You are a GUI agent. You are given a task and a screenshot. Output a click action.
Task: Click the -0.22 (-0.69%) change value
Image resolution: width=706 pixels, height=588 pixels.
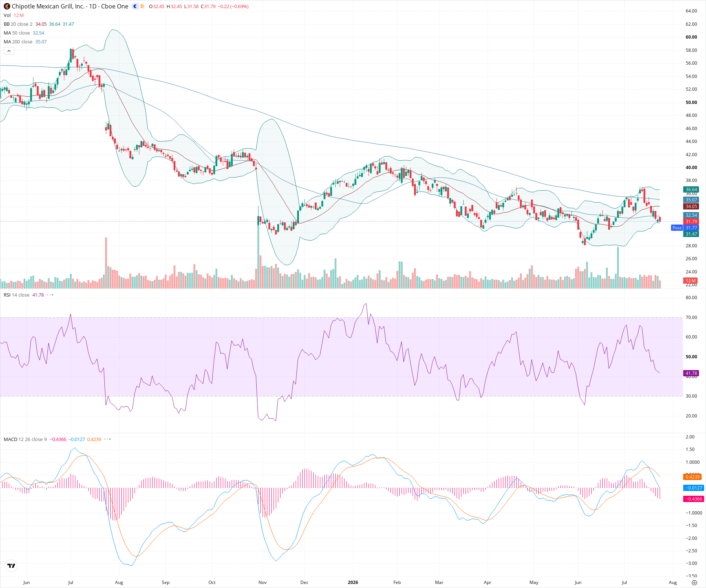(x=233, y=7)
